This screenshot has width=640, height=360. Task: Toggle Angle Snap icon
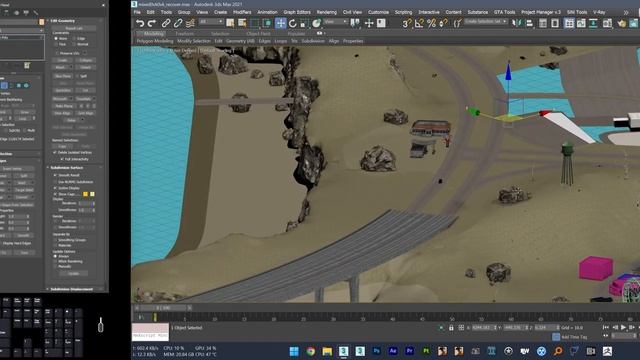pos(419,23)
